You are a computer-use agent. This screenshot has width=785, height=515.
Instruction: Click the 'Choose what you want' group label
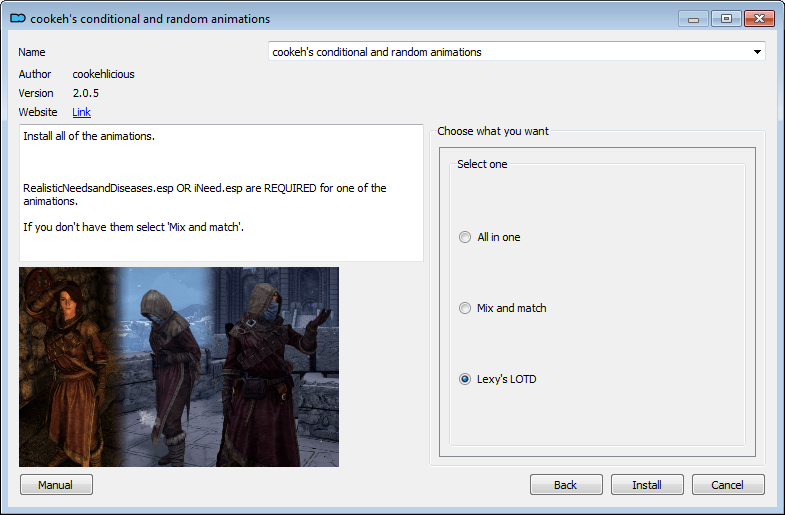(x=493, y=131)
